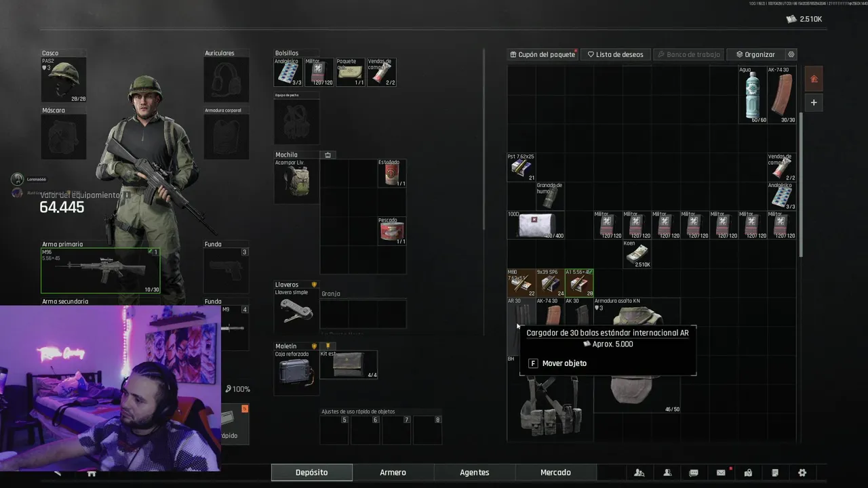Select the A1 5.56x45 ammo box
Screen dimensions: 868x488
click(x=579, y=283)
